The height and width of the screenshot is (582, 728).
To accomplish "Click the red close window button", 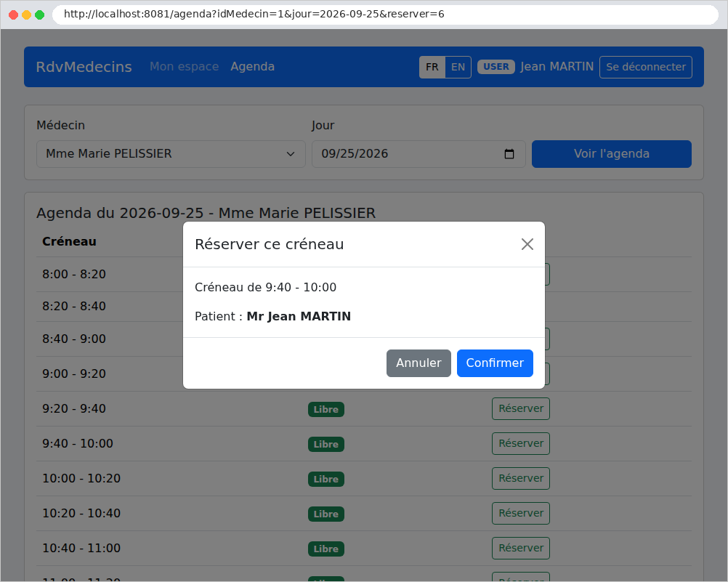I will click(x=14, y=15).
